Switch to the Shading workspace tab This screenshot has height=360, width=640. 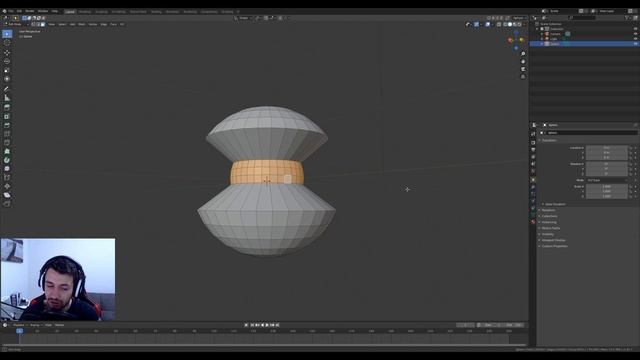tap(156, 12)
